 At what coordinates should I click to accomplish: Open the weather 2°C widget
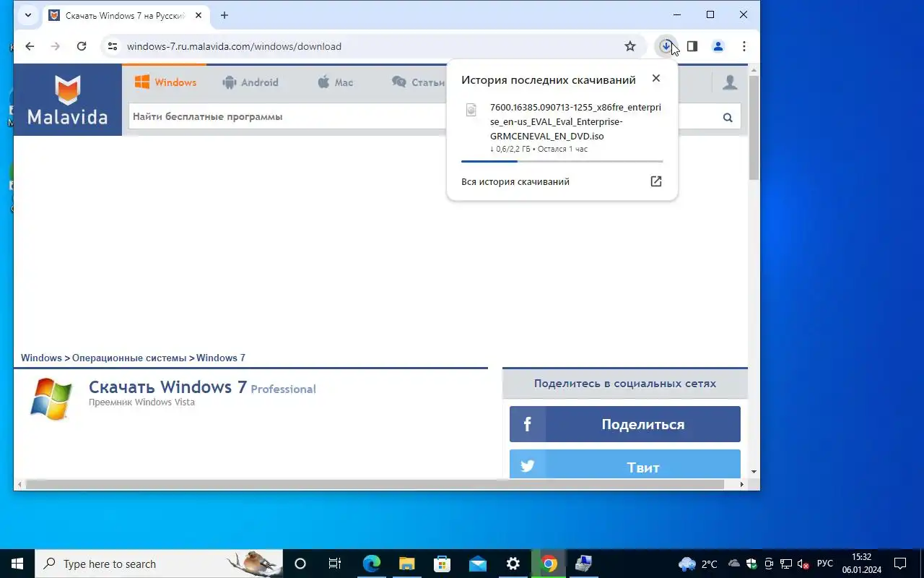pos(698,564)
